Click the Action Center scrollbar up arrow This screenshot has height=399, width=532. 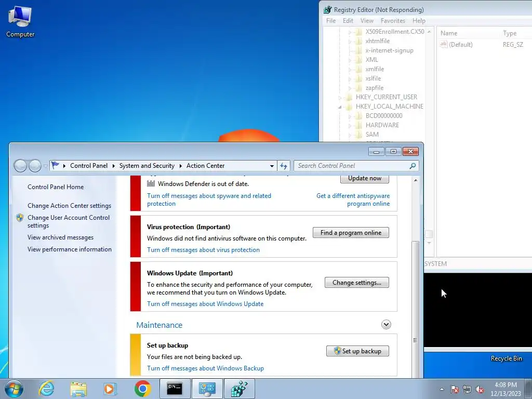pos(415,180)
